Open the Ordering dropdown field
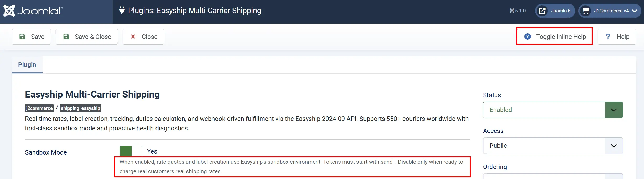The width and height of the screenshot is (644, 179). pyautogui.click(x=553, y=176)
